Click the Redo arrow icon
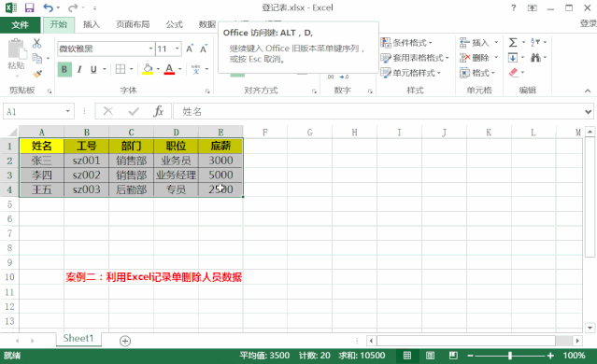Screen dimensions: 597x364 coord(73,7)
